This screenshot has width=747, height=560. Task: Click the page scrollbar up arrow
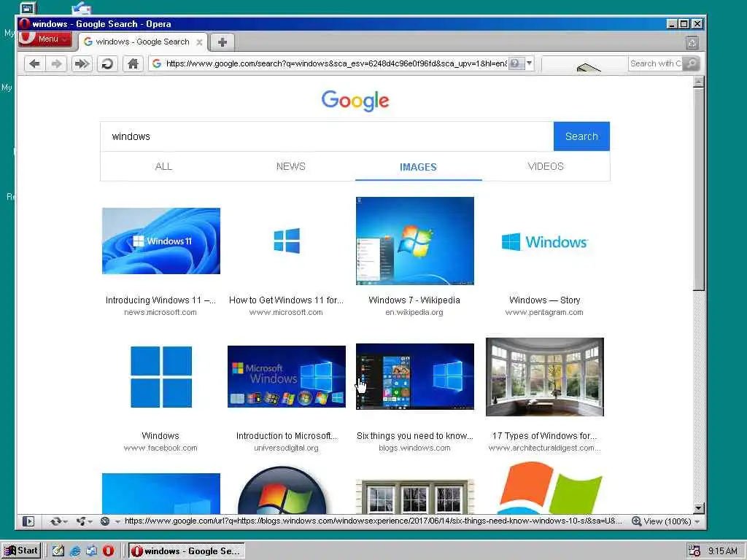click(698, 82)
